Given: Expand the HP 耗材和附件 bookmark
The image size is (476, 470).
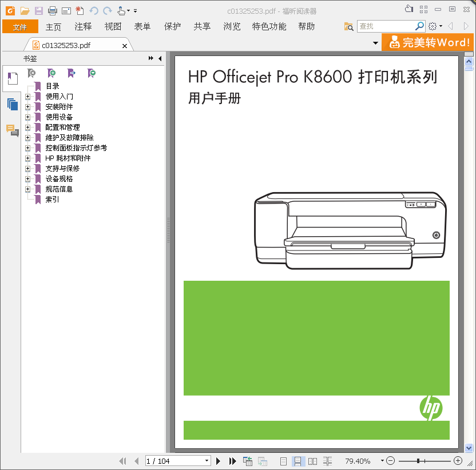Looking at the screenshot, I should (27, 158).
